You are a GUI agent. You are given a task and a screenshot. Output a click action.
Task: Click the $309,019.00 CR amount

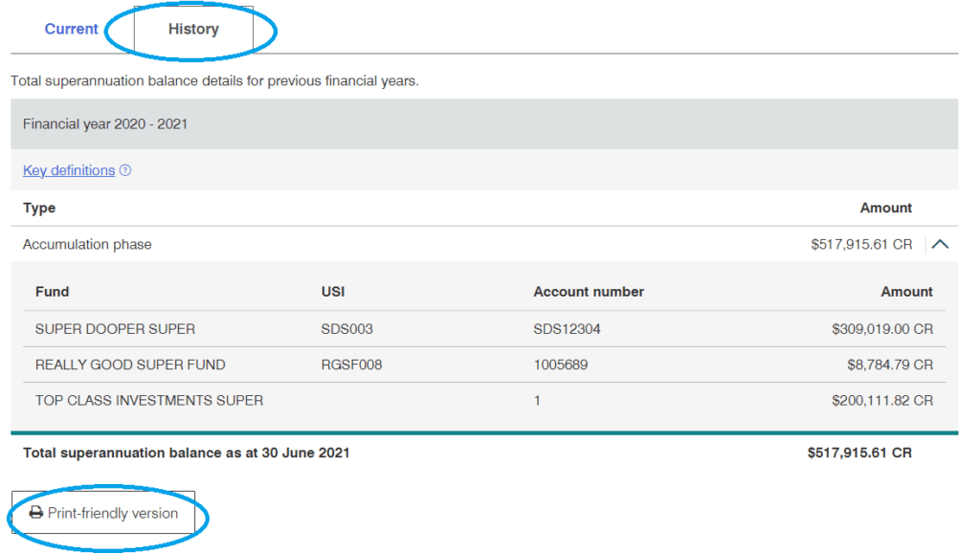pyautogui.click(x=881, y=329)
